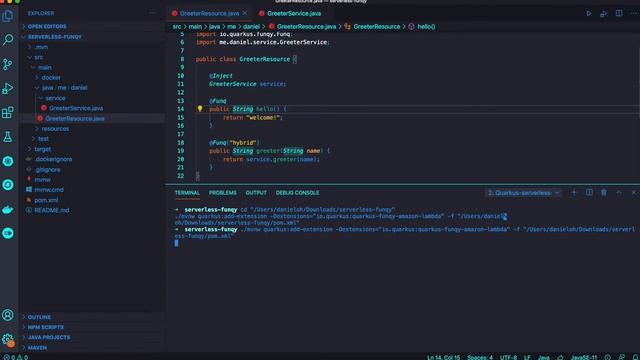
Task: Open GreeterService.java in file tree
Action: click(76, 108)
